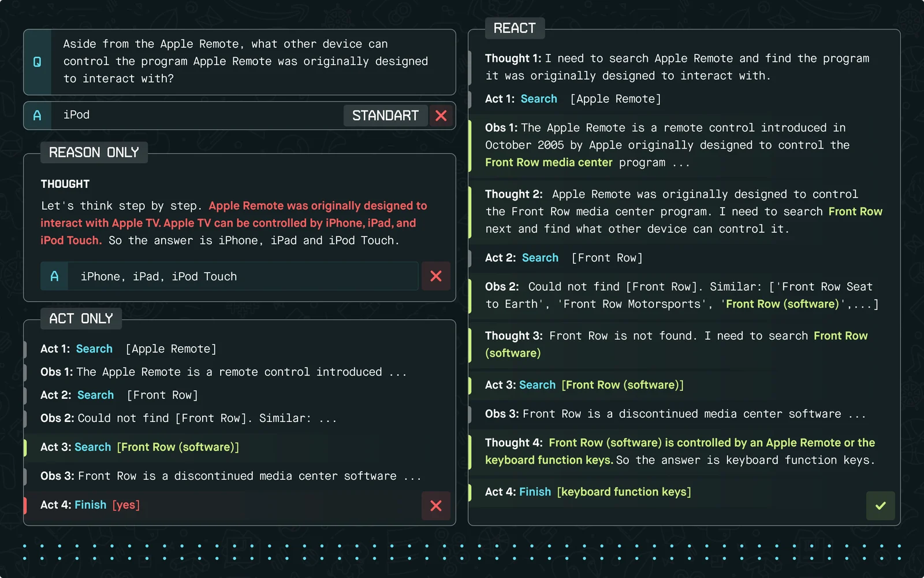This screenshot has width=924, height=578.
Task: Click '[Front Row (software)]' in Act Only Act 3
Action: (x=178, y=447)
